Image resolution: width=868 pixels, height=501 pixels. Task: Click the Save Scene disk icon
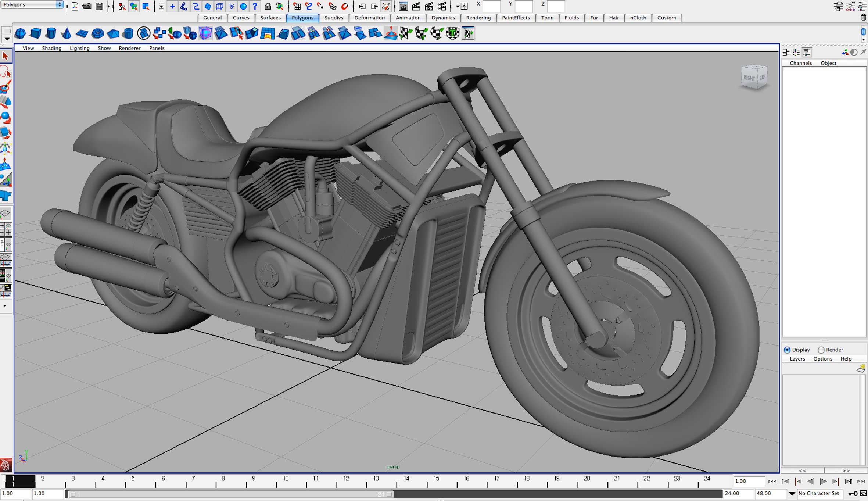99,6
